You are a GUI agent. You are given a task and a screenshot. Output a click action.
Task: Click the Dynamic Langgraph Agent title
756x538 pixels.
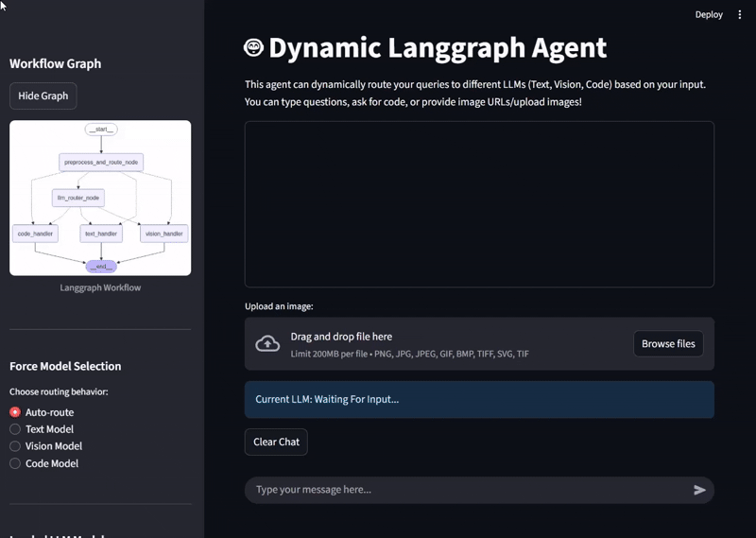click(x=438, y=48)
